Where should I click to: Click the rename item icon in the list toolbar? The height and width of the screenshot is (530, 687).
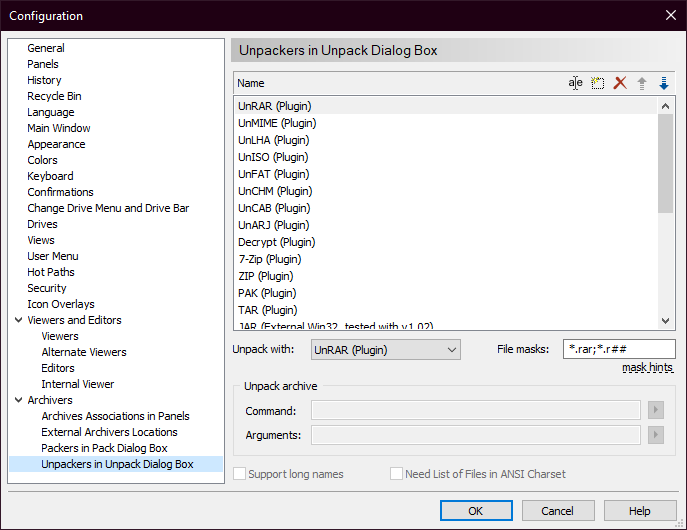pyautogui.click(x=576, y=83)
